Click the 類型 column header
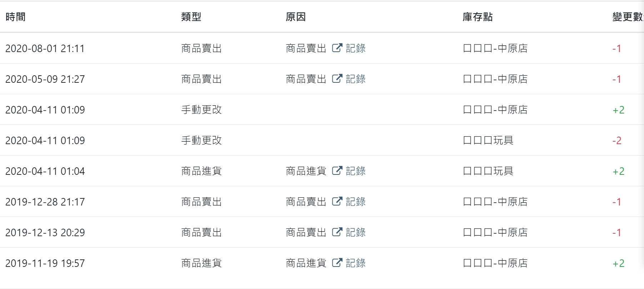 (x=191, y=17)
